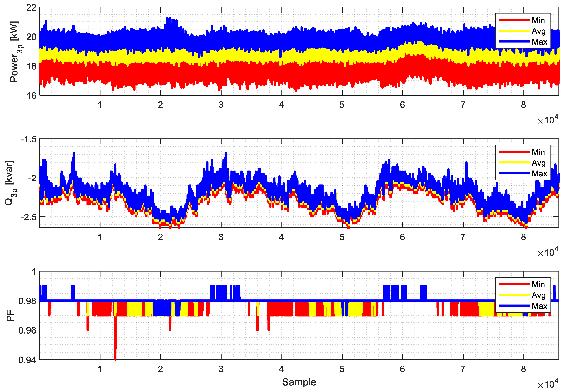Click the red Min line in PF legend
The height and width of the screenshot is (392, 564).
coord(514,284)
